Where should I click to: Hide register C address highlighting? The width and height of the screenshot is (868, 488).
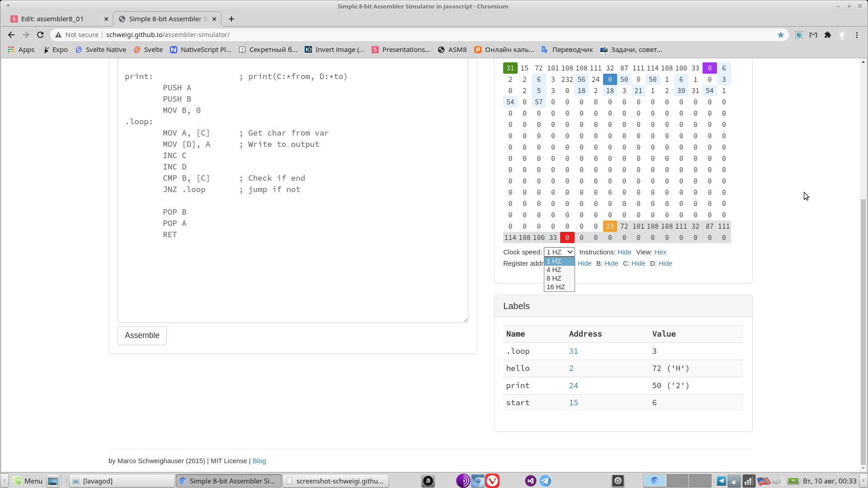(638, 263)
